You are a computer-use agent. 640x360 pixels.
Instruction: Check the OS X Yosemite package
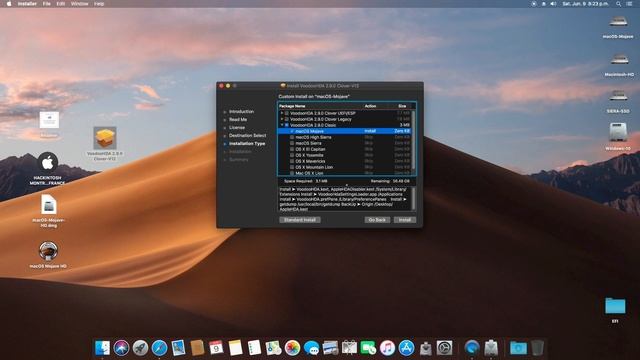[x=292, y=155]
